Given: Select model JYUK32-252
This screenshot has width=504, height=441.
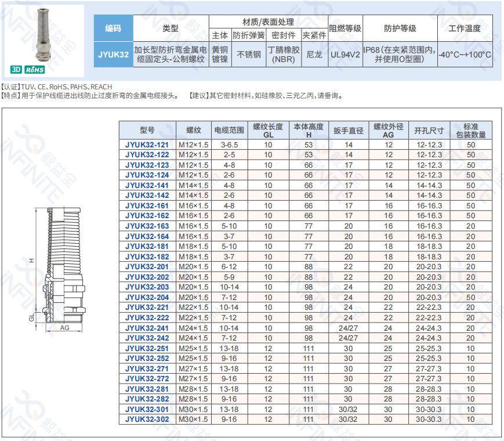Looking at the screenshot, I should (147, 358).
